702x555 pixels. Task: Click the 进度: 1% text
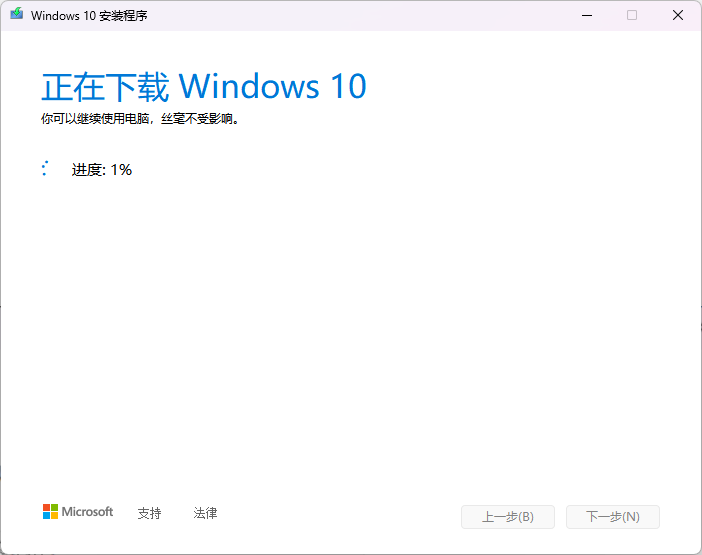click(102, 170)
